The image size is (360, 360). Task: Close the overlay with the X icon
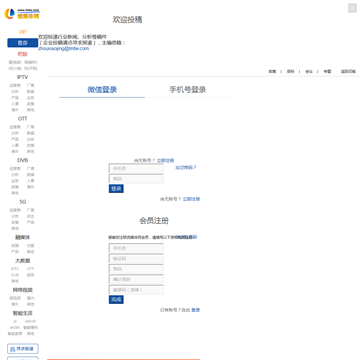352,8
